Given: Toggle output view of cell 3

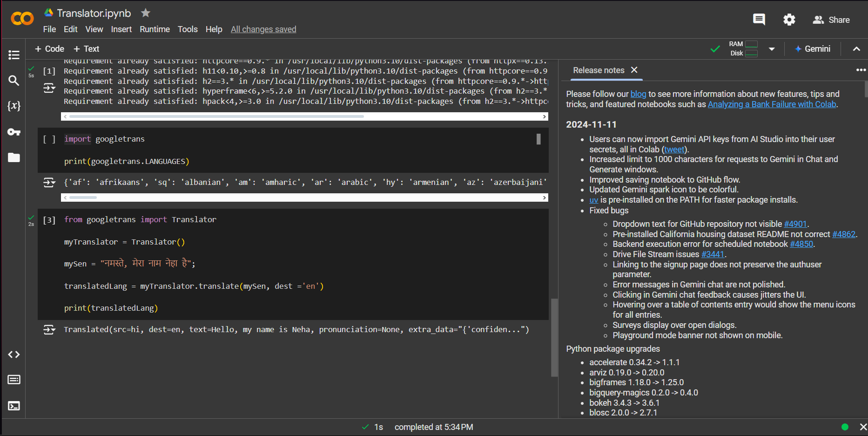Looking at the screenshot, I should [x=49, y=330].
